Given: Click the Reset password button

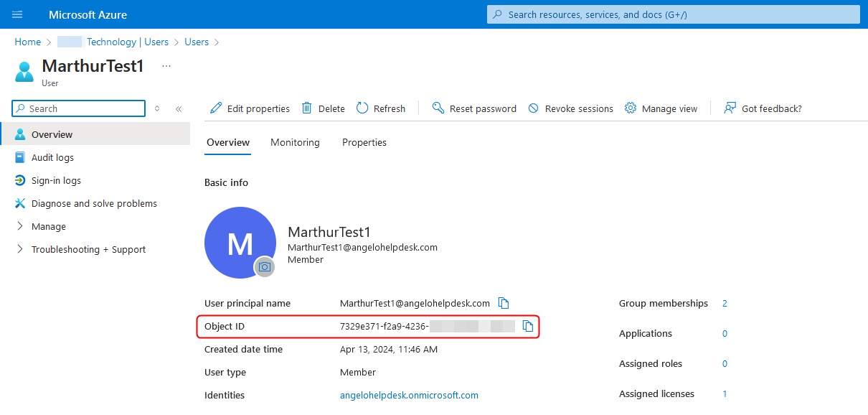Looking at the screenshot, I should point(474,108).
